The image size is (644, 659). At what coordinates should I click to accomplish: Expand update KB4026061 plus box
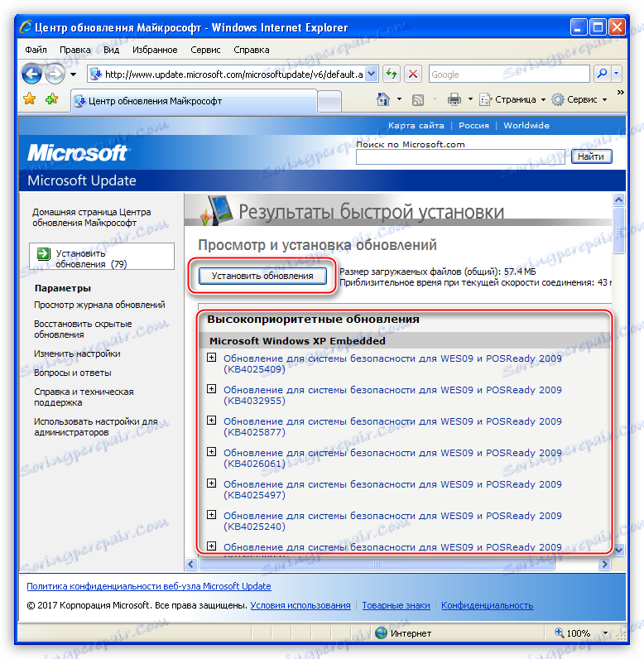212,452
